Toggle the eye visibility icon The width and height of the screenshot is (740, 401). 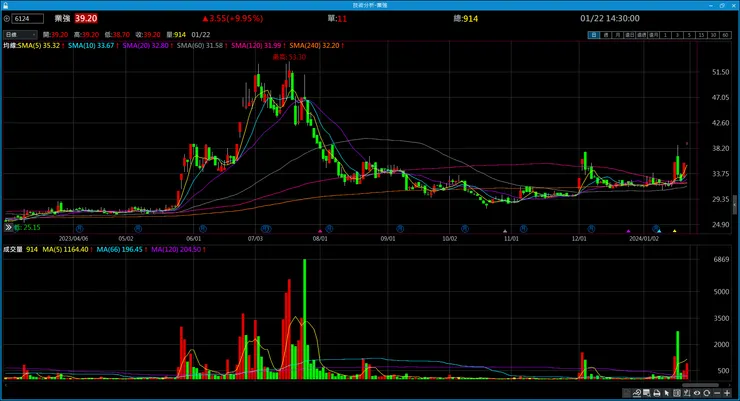(697, 393)
